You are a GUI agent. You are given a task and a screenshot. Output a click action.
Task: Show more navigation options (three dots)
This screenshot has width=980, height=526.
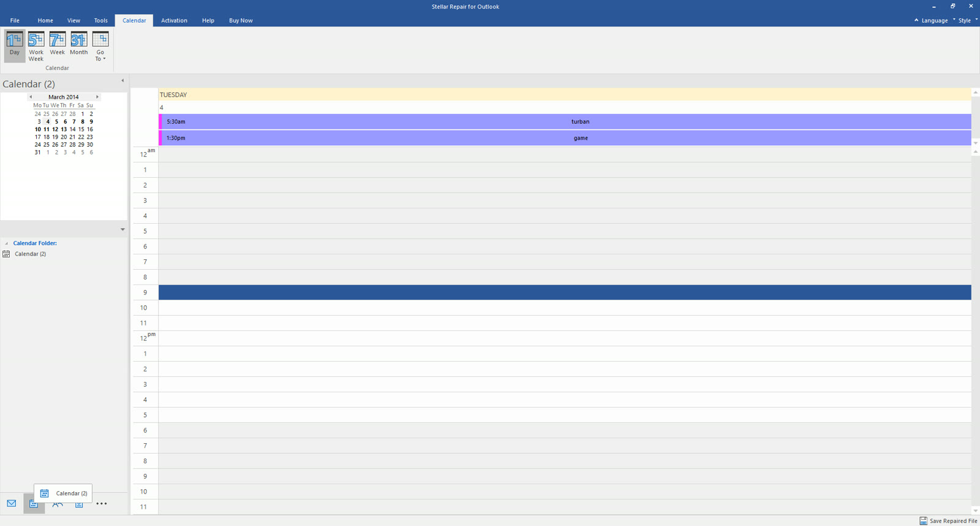click(102, 504)
